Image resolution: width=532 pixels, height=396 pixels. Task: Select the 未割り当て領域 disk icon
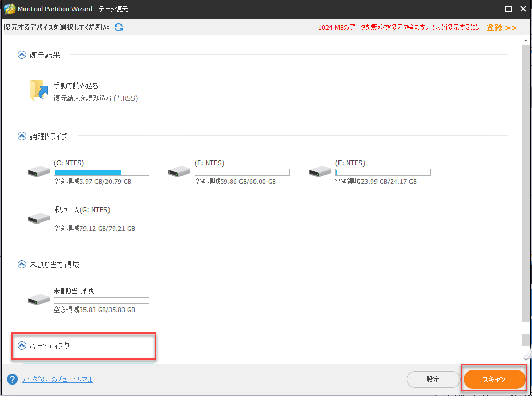pyautogui.click(x=38, y=300)
